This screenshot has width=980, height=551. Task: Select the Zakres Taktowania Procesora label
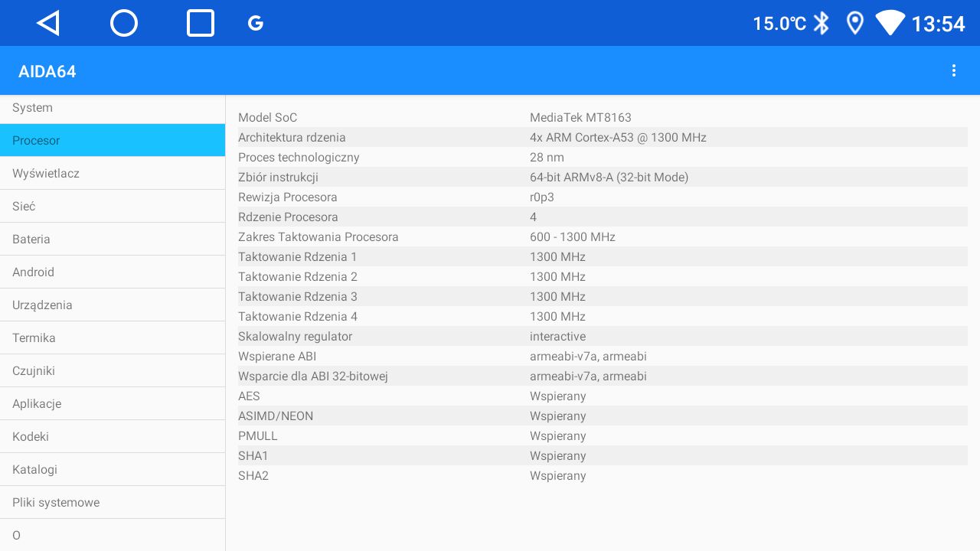(318, 236)
